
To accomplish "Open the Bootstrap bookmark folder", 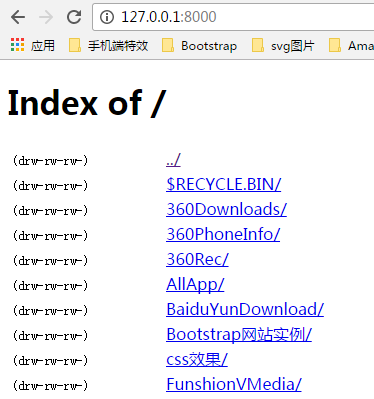I will pos(209,46).
